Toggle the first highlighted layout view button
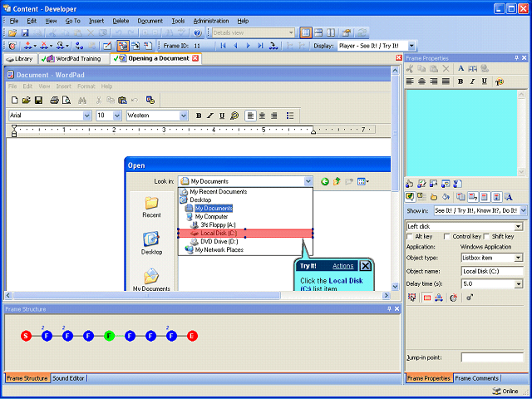 tap(306, 33)
